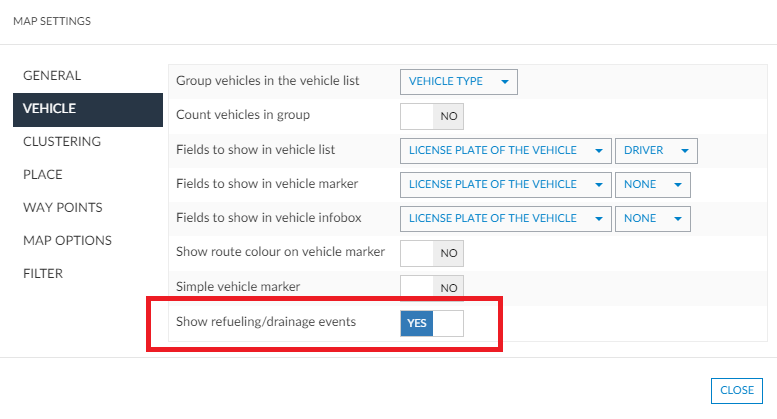Open None dropdown in vehicle marker row
Screen dimensions: 777x419
[653, 185]
